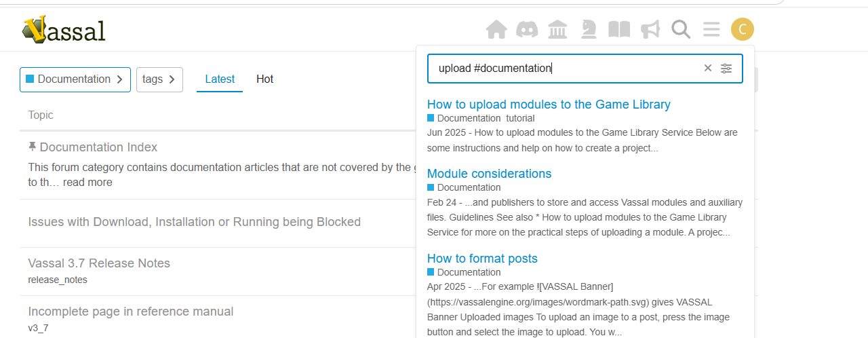Open the hamburger menu icon
This screenshot has height=338, width=868.
click(711, 29)
